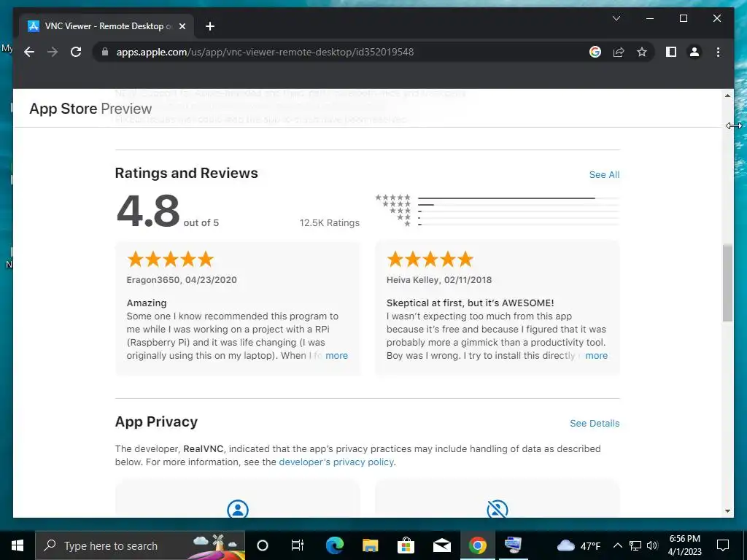Click the page vertical scrollbar thumb
The height and width of the screenshot is (560, 747).
coord(727,284)
